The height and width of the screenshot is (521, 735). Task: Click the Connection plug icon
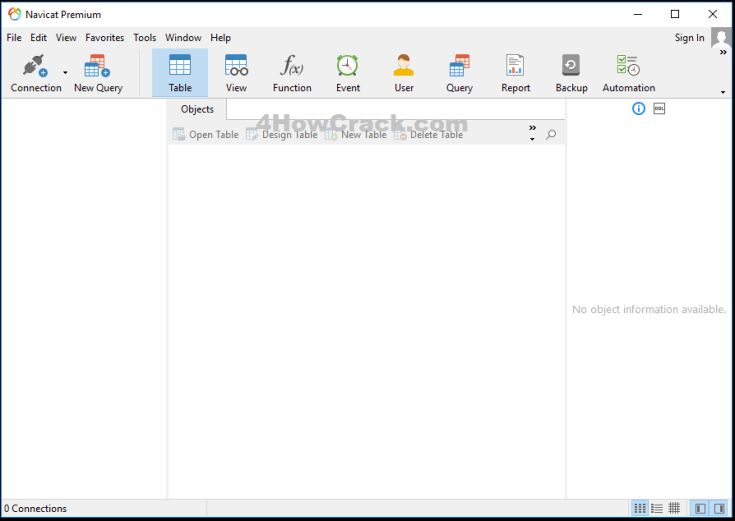click(x=35, y=66)
